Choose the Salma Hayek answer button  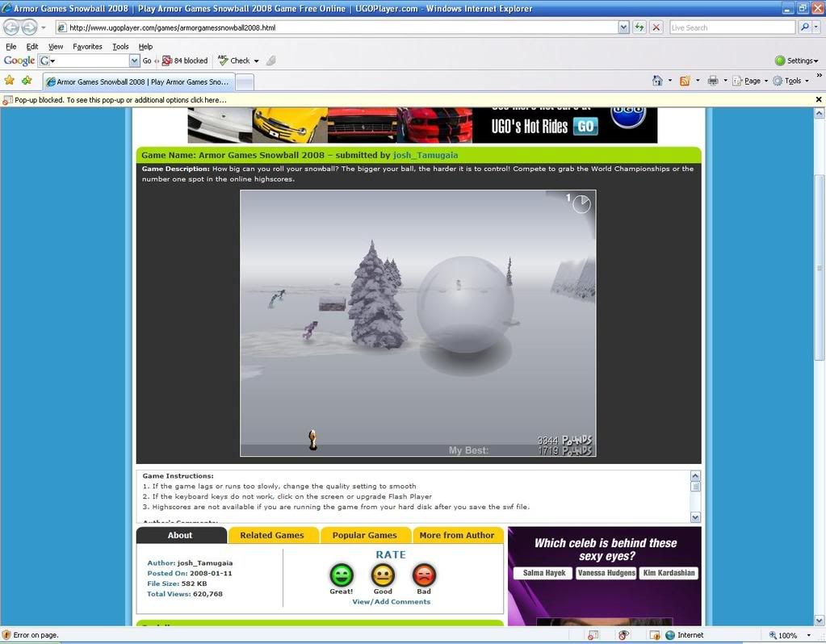pyautogui.click(x=543, y=573)
